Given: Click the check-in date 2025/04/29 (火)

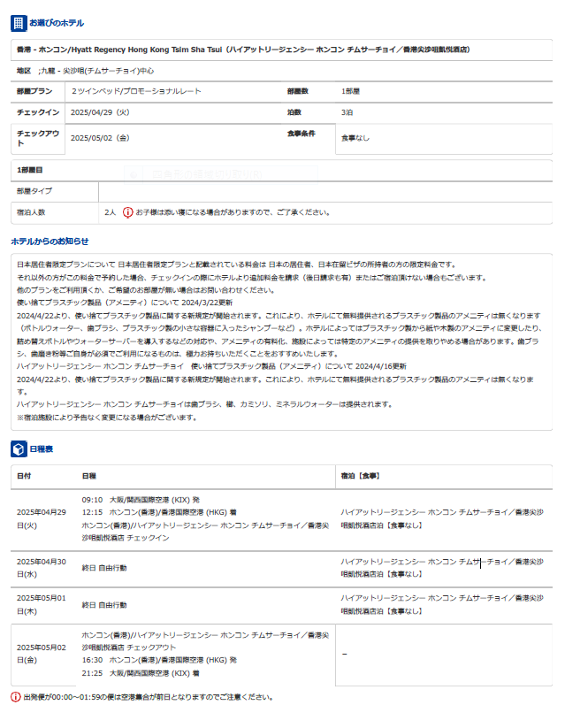Looking at the screenshot, I should click(x=100, y=112).
